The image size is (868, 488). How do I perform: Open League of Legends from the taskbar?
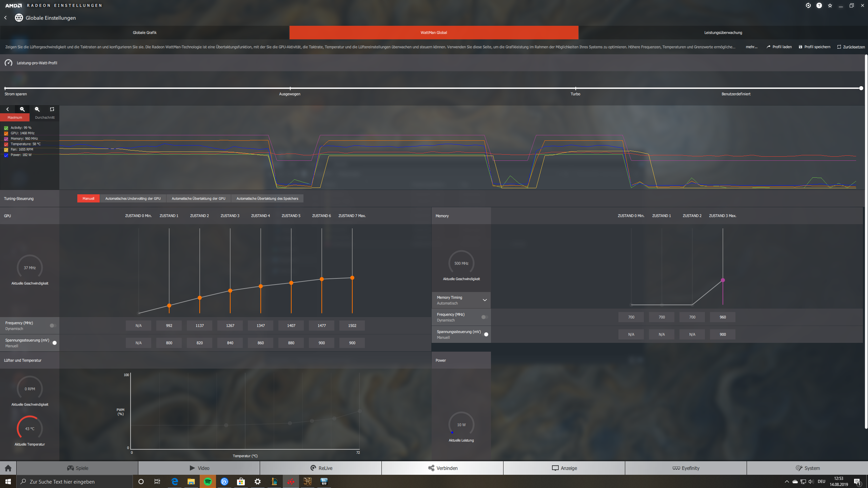[274, 482]
